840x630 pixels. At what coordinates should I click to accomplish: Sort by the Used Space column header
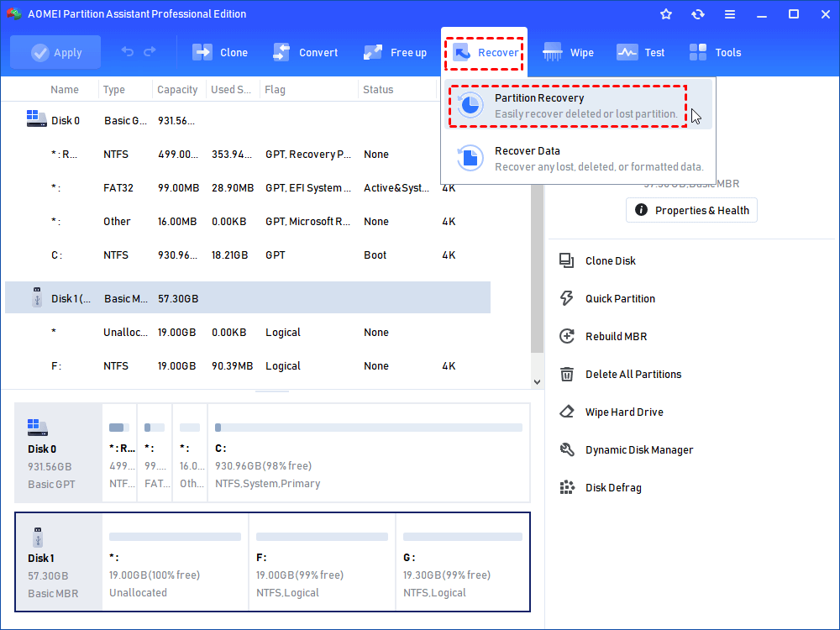tap(231, 90)
